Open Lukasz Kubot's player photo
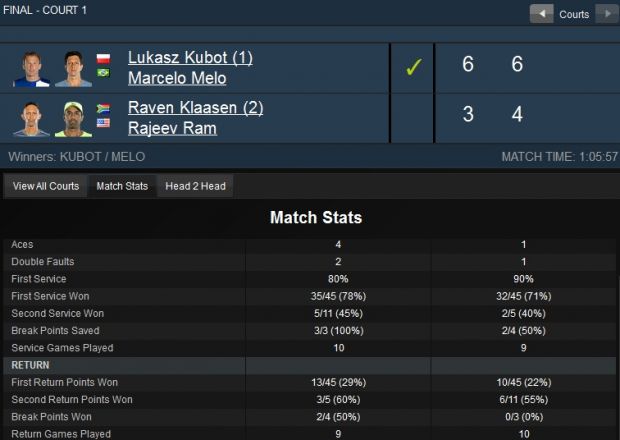Screen dimensions: 620x440 click(x=32, y=69)
